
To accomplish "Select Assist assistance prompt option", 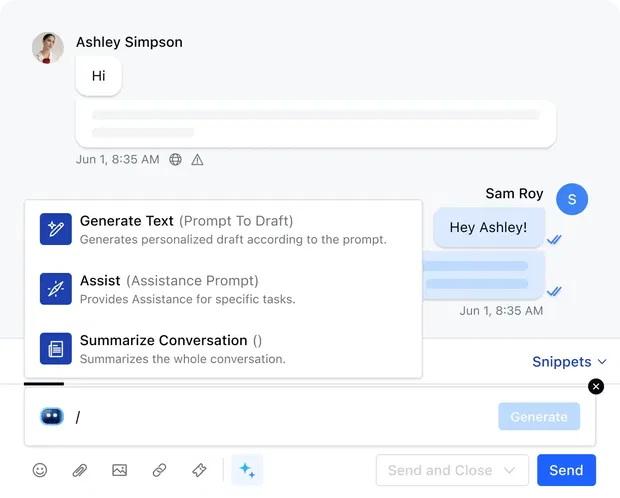I will pos(223,289).
